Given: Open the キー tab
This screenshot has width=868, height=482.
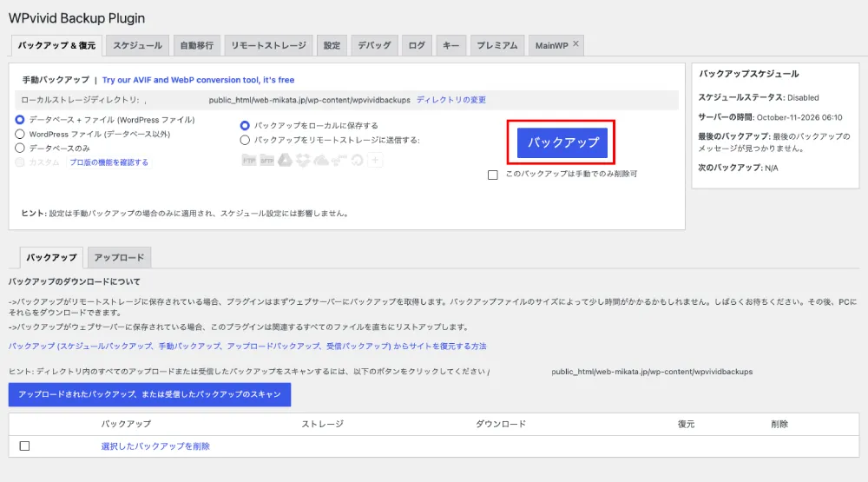Looking at the screenshot, I should 450,45.
